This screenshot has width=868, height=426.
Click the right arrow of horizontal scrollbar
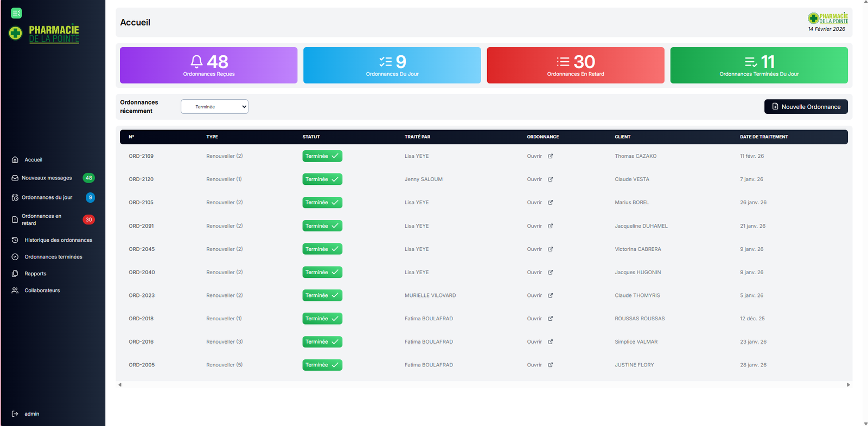[x=848, y=385]
